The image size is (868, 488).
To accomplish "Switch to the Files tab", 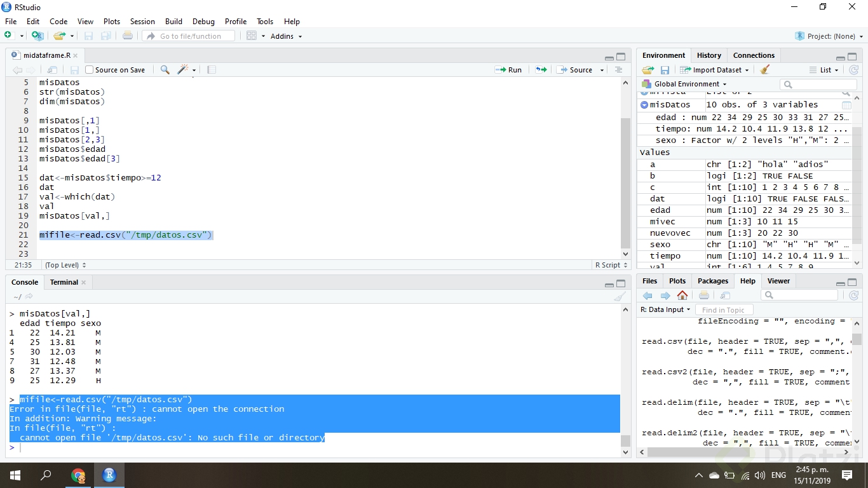I will point(649,281).
